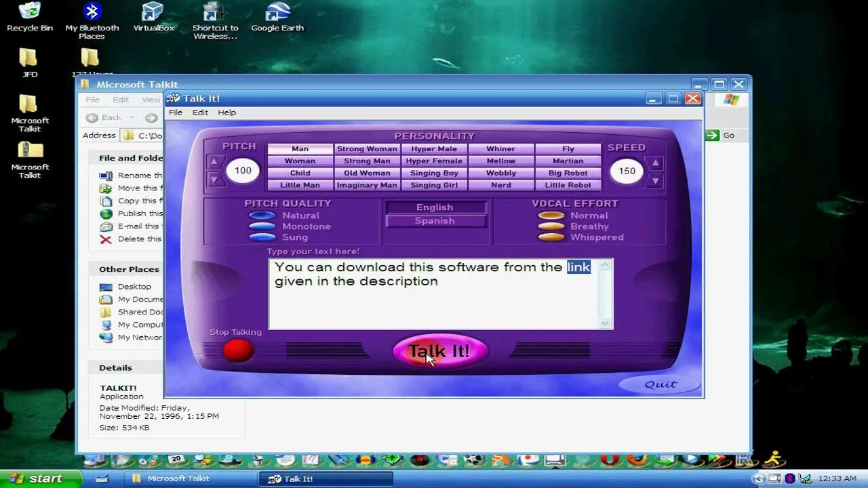Click the system tray clock
Screen dimensions: 868x488
pos(837,479)
